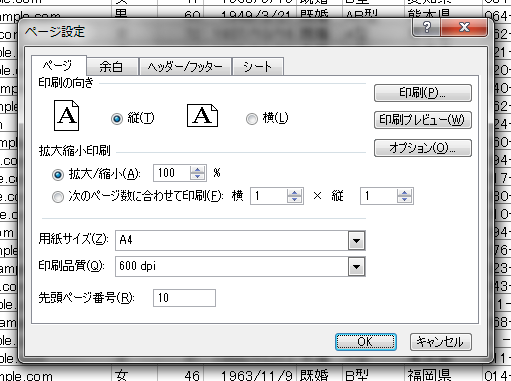Close the ページ設定 dialog

click(464, 27)
